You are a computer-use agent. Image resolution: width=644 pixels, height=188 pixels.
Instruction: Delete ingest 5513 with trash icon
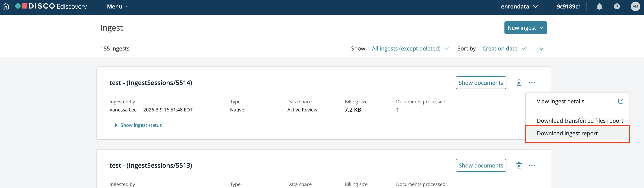coord(519,165)
